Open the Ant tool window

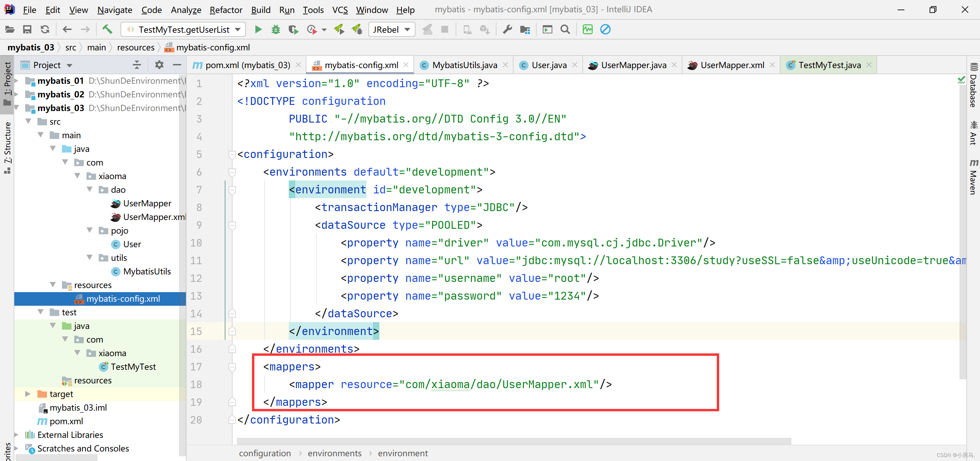973,133
